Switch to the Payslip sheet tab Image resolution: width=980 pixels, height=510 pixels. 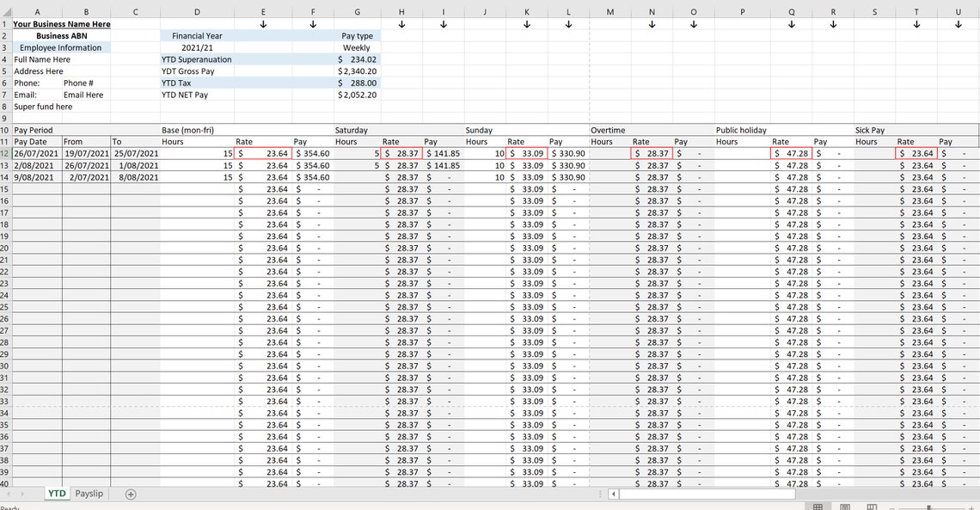click(89, 494)
